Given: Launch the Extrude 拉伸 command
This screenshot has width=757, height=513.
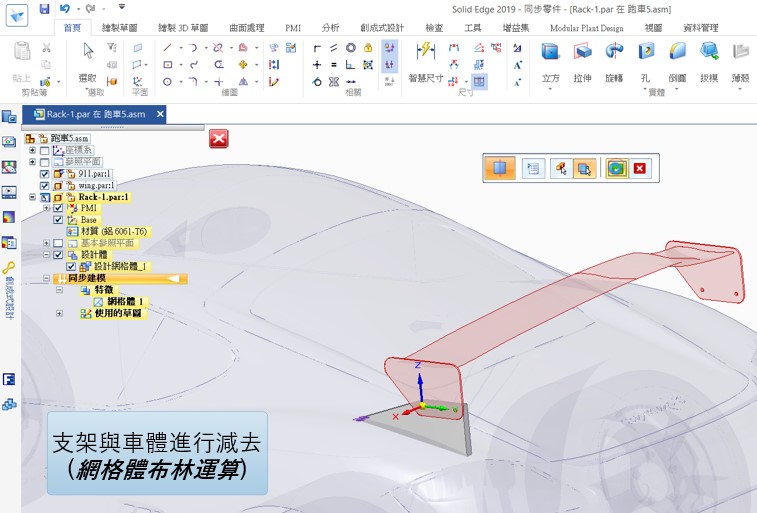Looking at the screenshot, I should click(x=582, y=62).
